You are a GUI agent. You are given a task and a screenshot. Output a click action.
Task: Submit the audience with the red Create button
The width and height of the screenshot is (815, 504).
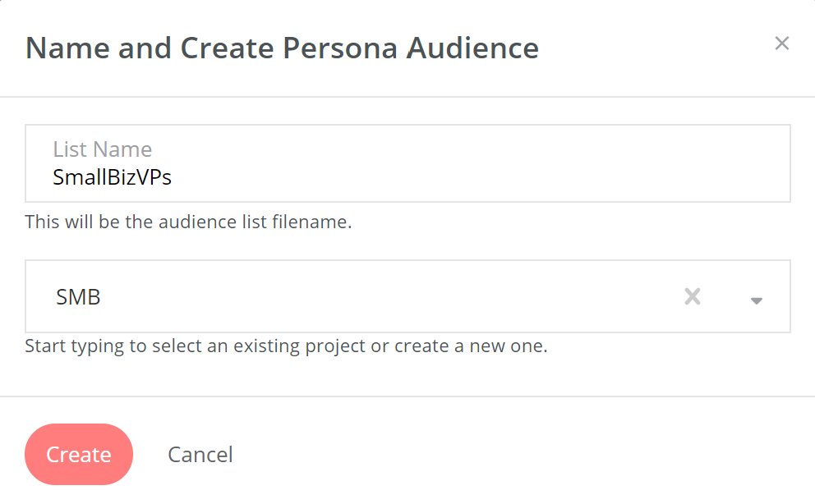(x=79, y=455)
